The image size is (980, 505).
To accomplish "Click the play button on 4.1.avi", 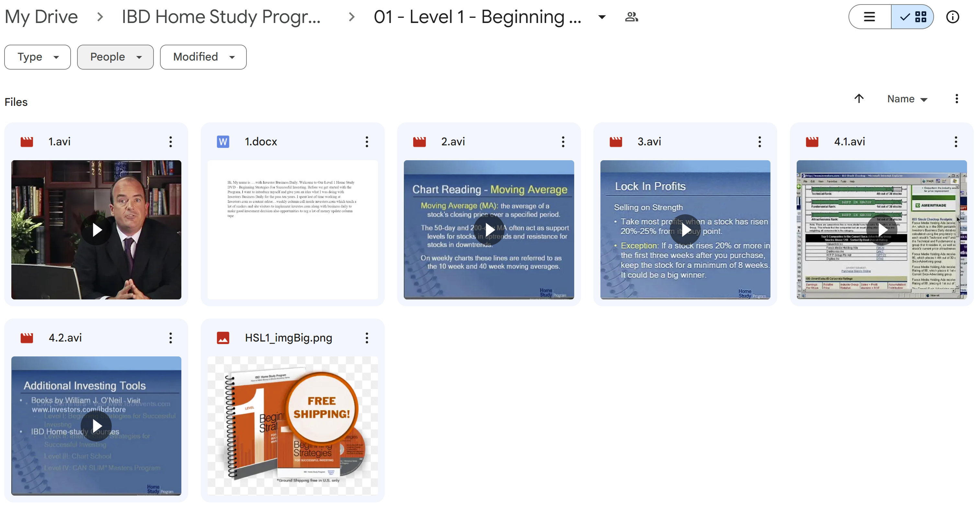I will 880,230.
